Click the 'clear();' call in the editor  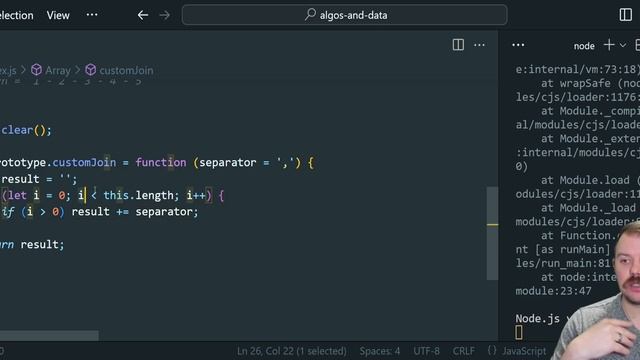(27, 130)
